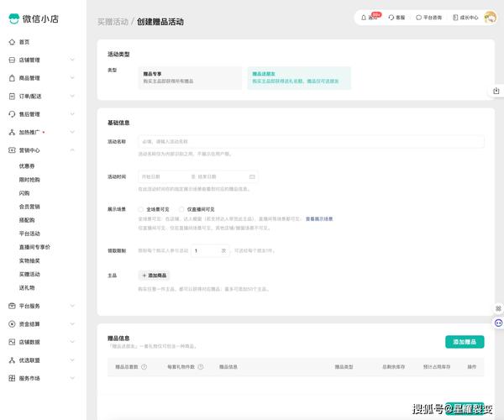Image resolution: width=504 pixels, height=420 pixels.
Task: Open 限时抢购 in the sidebar submenu
Action: coord(29,180)
